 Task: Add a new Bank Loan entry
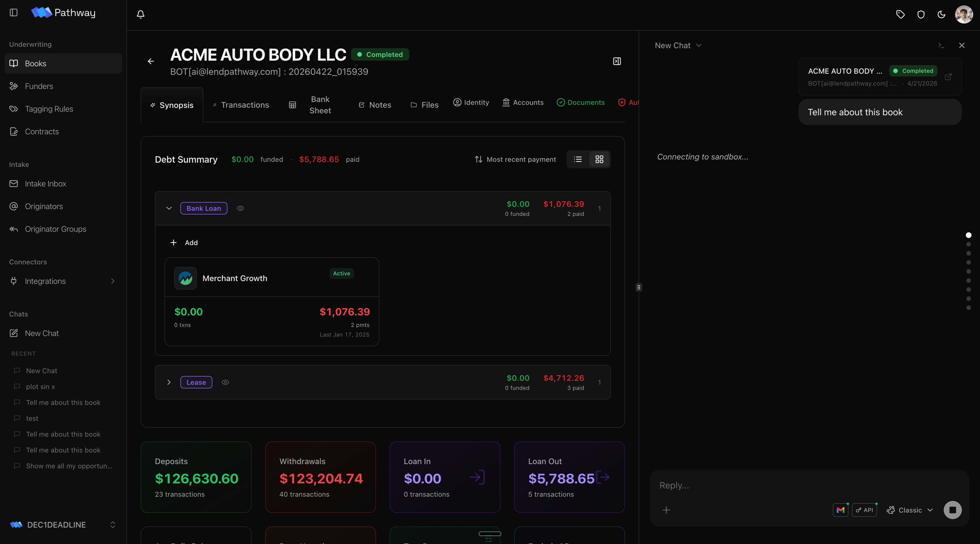coord(184,243)
